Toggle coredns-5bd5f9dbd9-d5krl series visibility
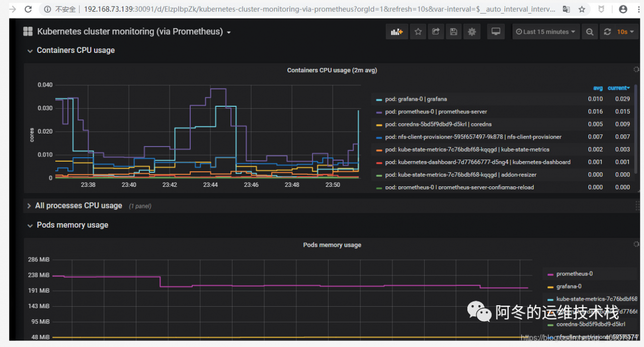 tap(438, 124)
